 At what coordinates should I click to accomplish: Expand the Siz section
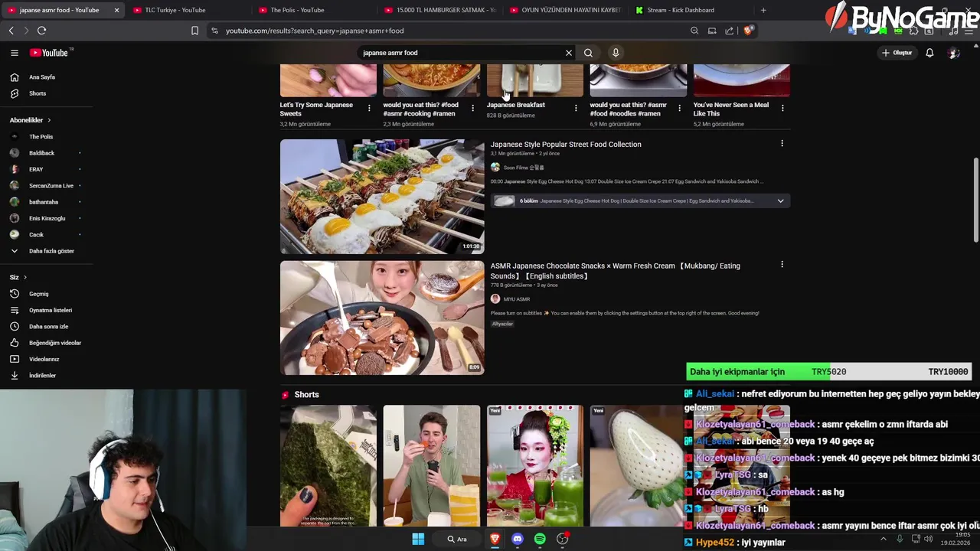pos(18,277)
